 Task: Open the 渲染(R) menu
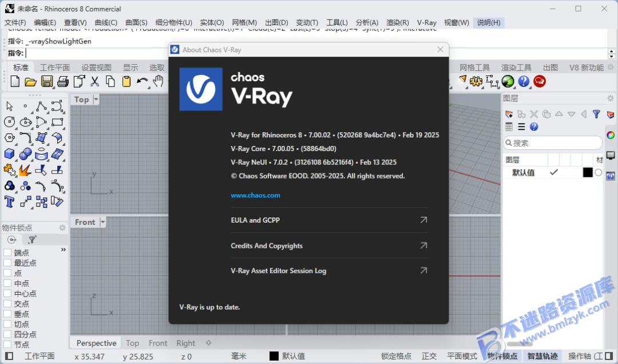click(397, 22)
